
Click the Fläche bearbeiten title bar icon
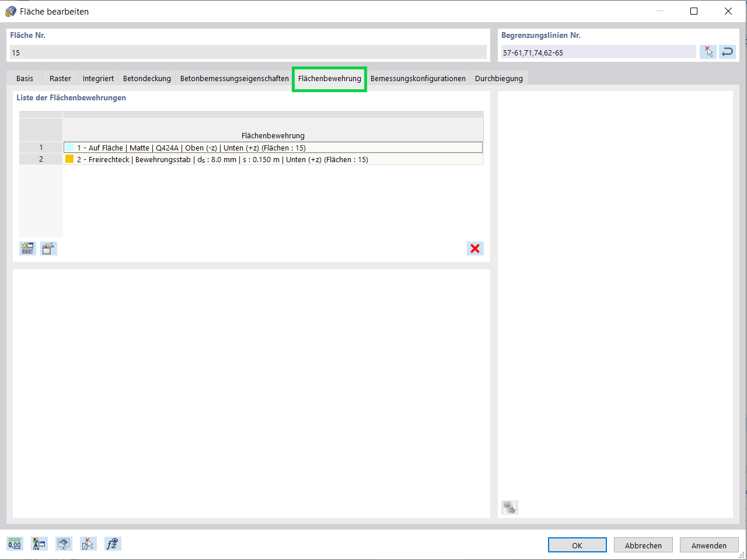(x=11, y=11)
